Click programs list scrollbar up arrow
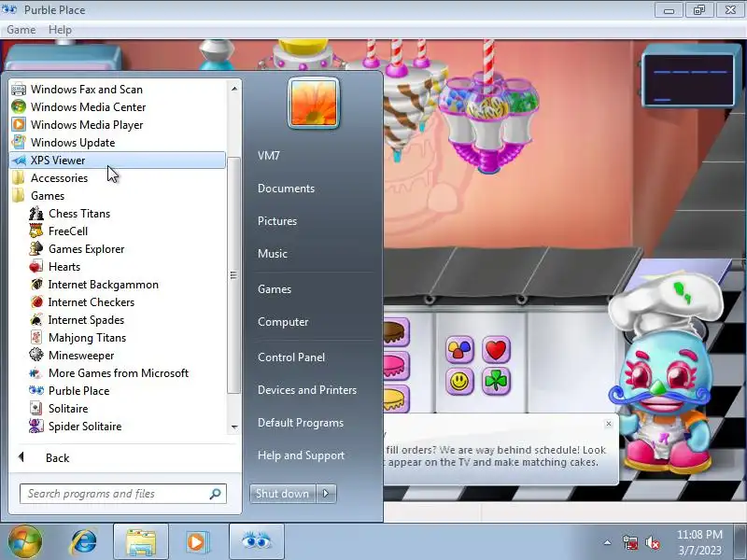 (x=234, y=89)
